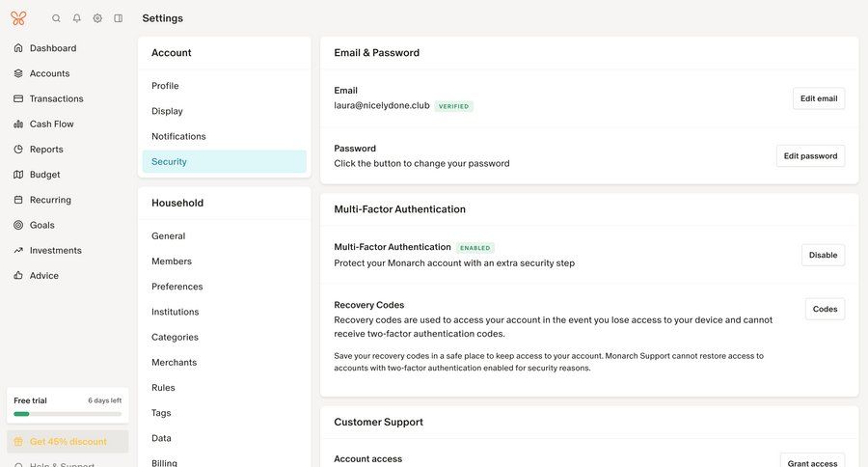Click Recurring calendar icon
This screenshot has height=467, width=868.
[x=18, y=200]
